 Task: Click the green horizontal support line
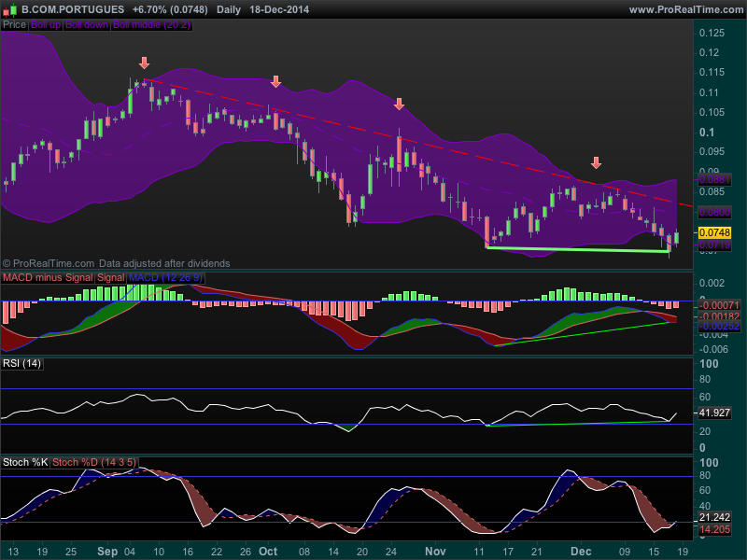click(579, 249)
